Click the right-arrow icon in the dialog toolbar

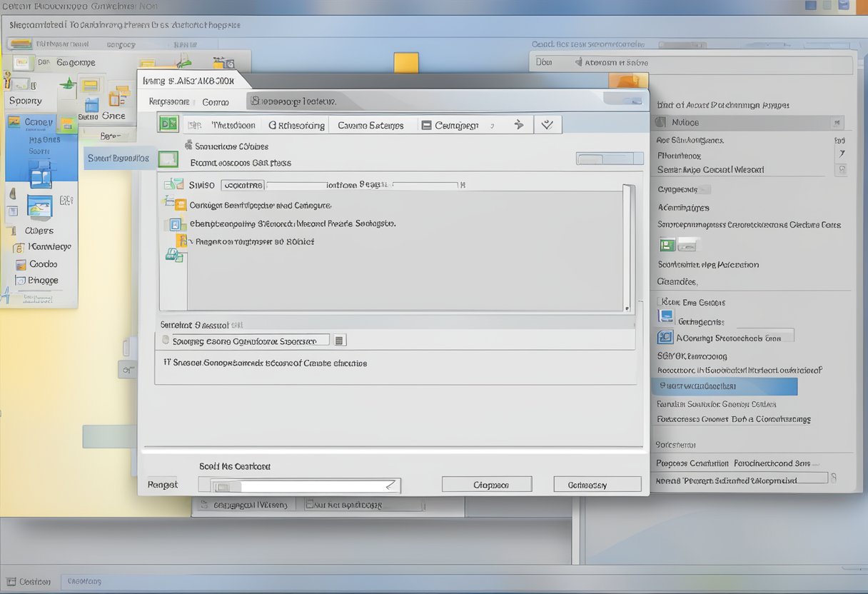point(519,125)
